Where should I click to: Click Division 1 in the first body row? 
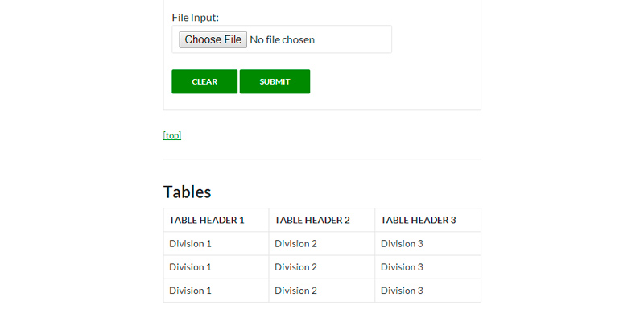click(x=190, y=243)
